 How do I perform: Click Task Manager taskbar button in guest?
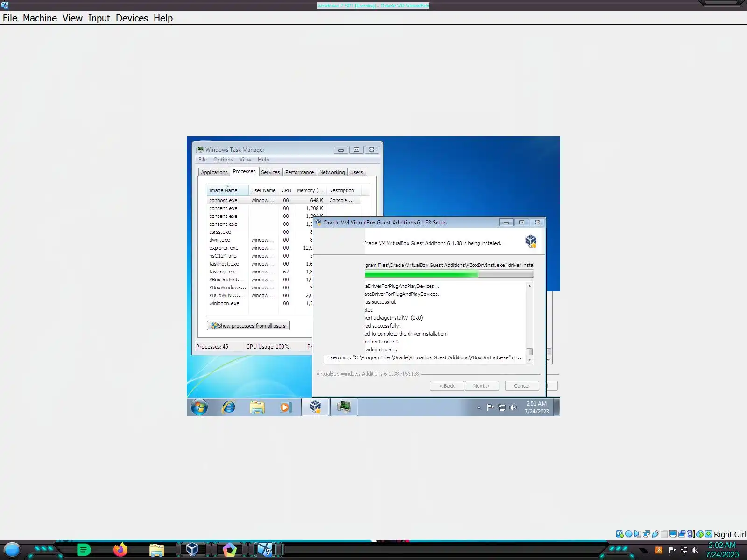344,407
